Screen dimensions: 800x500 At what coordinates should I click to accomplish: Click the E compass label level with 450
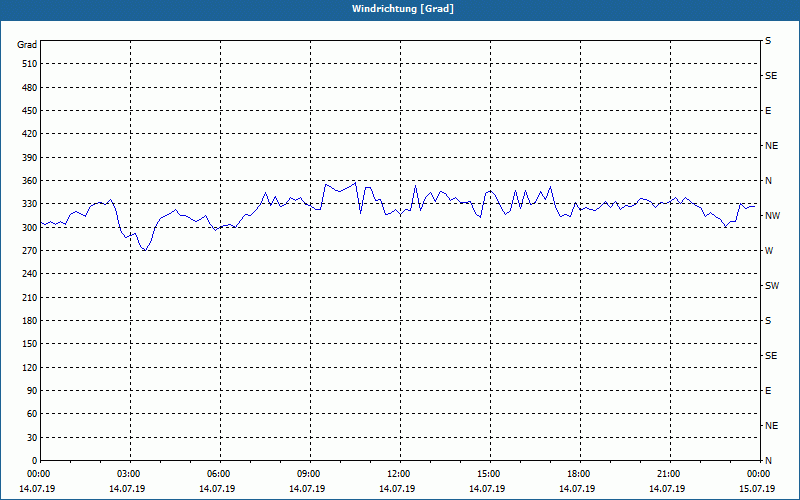click(x=768, y=111)
